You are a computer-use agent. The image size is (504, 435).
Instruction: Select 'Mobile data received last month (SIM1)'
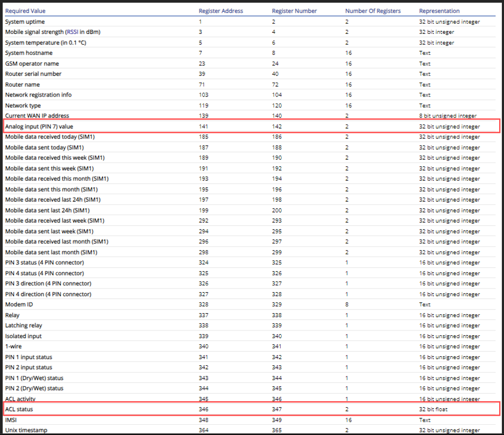click(56, 241)
